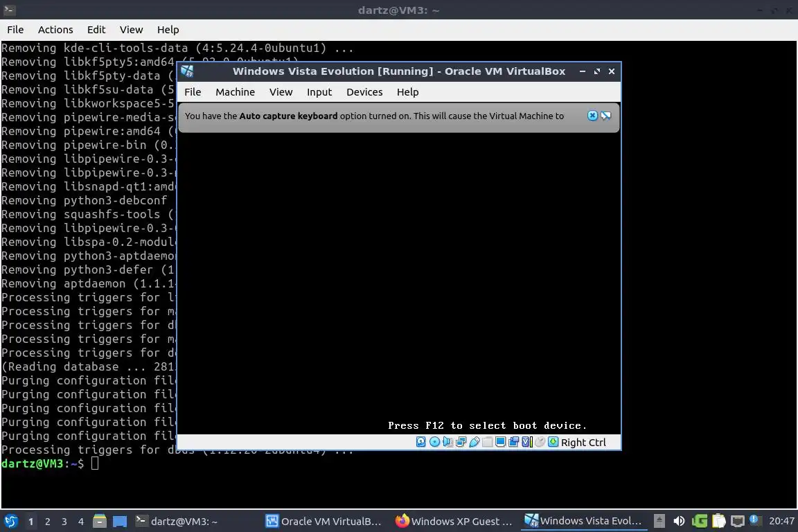Click the Removing pipewire-bin terminal line
The width and height of the screenshot is (798, 532).
click(87, 145)
